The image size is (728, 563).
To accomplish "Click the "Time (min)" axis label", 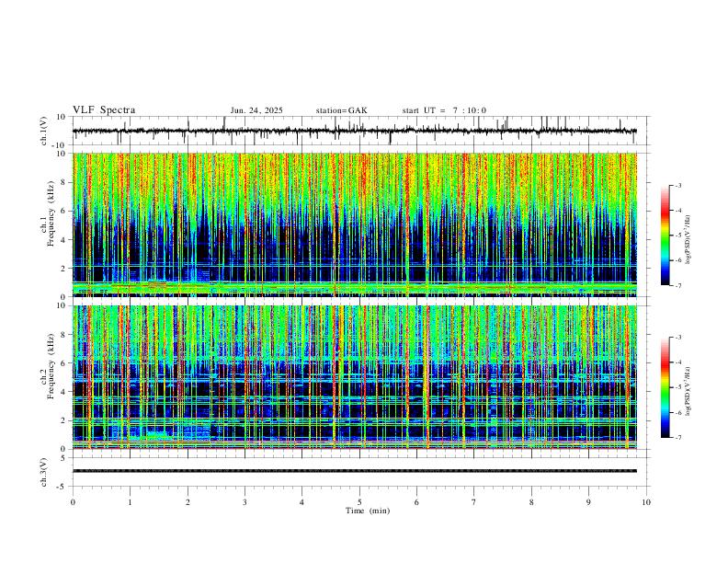I will [x=368, y=511].
